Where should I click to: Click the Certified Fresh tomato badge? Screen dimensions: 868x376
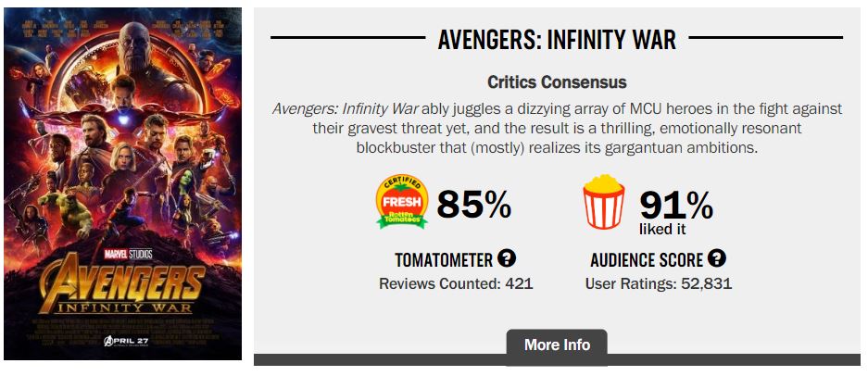pyautogui.click(x=401, y=203)
